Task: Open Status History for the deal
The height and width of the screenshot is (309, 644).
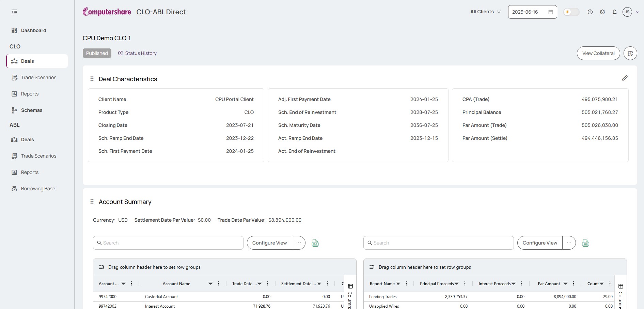Action: point(137,53)
